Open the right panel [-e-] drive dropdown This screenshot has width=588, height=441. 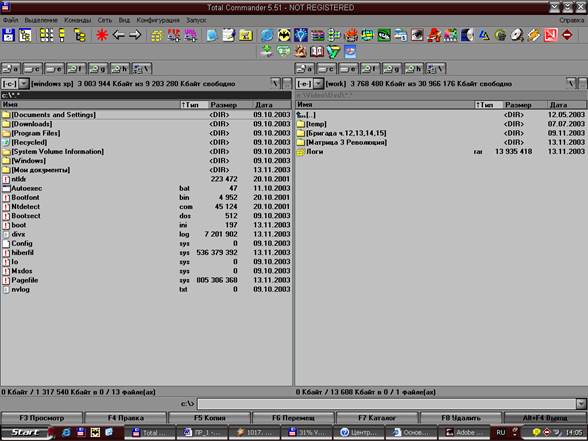[318, 84]
